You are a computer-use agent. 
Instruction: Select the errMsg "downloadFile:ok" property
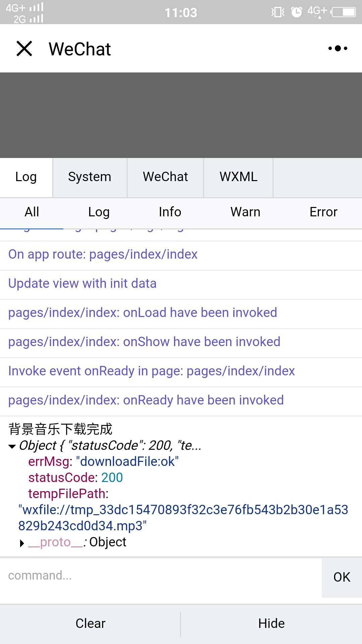point(103,462)
